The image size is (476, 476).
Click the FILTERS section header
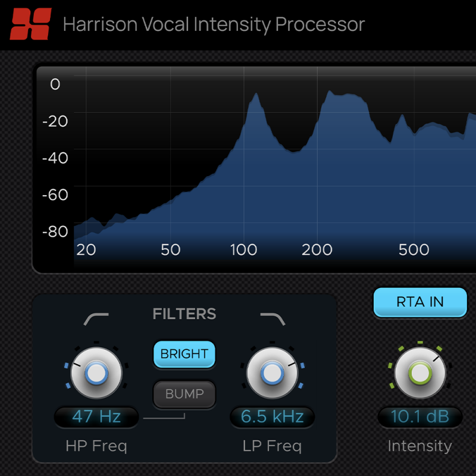(184, 314)
